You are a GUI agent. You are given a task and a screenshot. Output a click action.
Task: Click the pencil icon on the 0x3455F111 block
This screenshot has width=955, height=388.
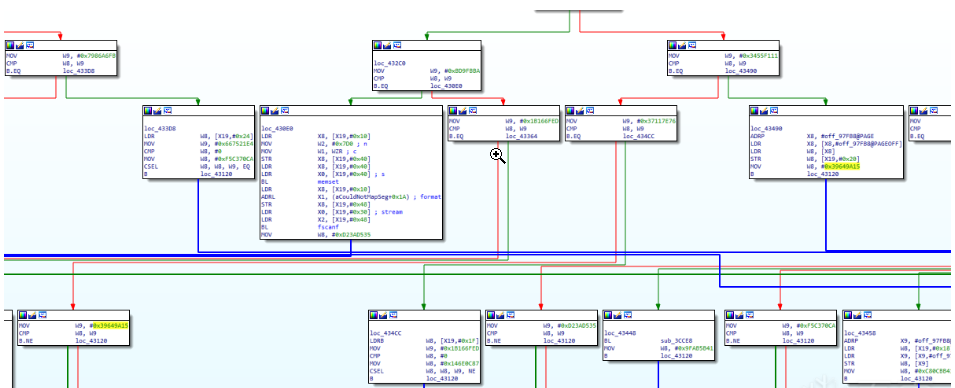683,45
